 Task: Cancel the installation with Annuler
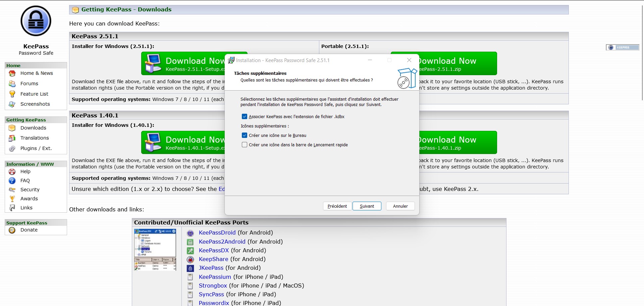(x=400, y=206)
